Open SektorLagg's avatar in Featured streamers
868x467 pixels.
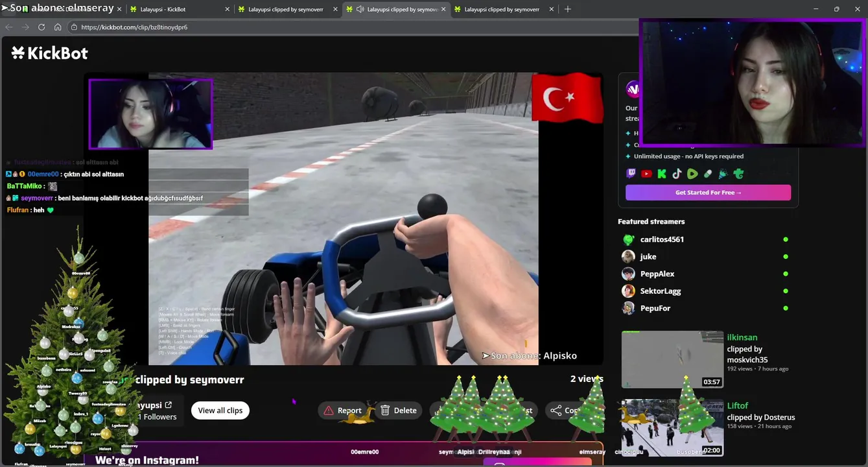click(x=628, y=291)
